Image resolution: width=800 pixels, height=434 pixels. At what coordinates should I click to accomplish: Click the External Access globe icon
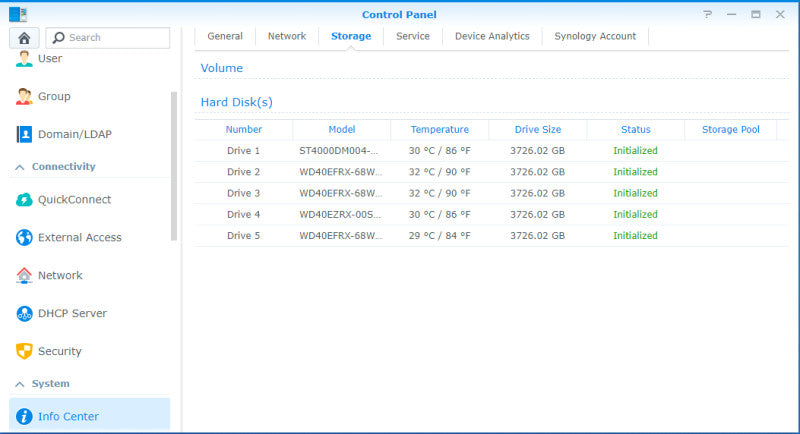point(24,237)
